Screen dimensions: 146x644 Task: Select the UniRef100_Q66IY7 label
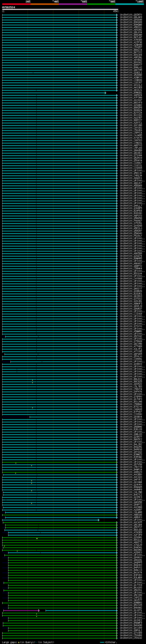(131, 289)
